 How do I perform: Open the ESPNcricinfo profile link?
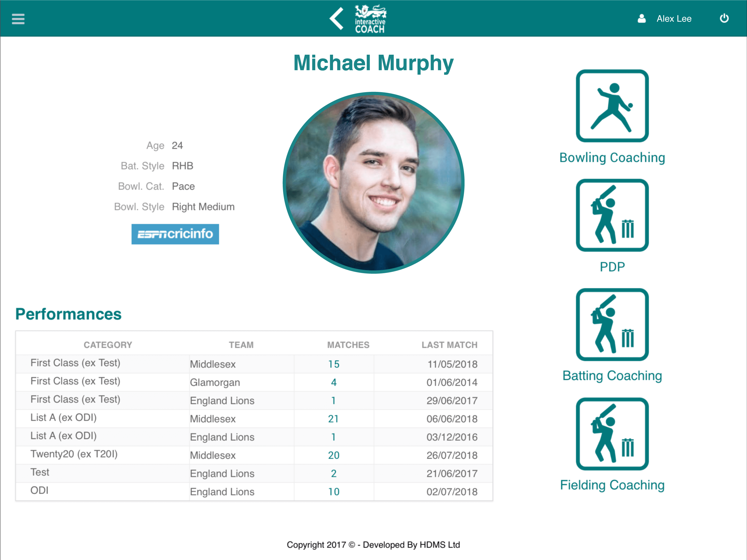[x=175, y=234]
